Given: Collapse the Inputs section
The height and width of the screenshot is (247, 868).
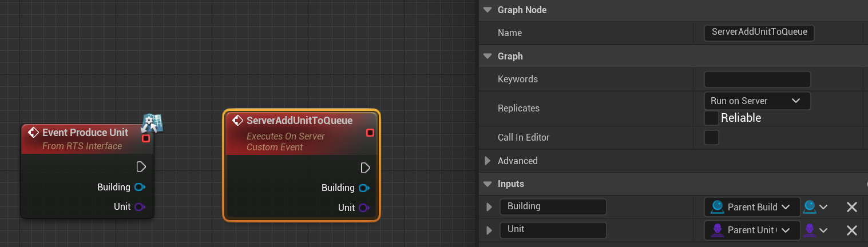Looking at the screenshot, I should pyautogui.click(x=487, y=184).
